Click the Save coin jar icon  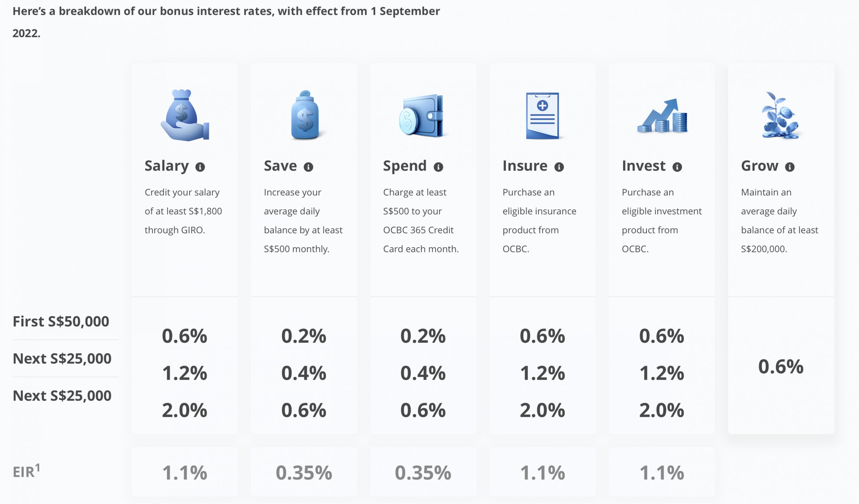[304, 115]
